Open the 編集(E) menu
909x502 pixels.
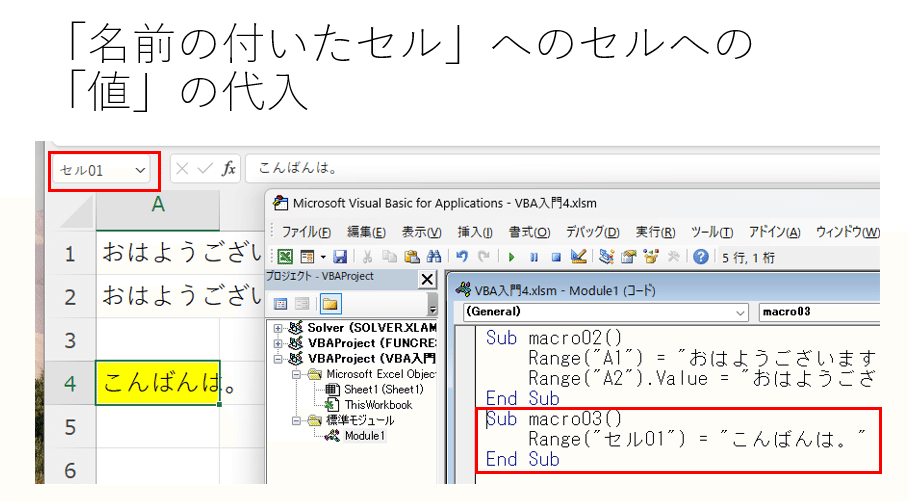pos(366,232)
